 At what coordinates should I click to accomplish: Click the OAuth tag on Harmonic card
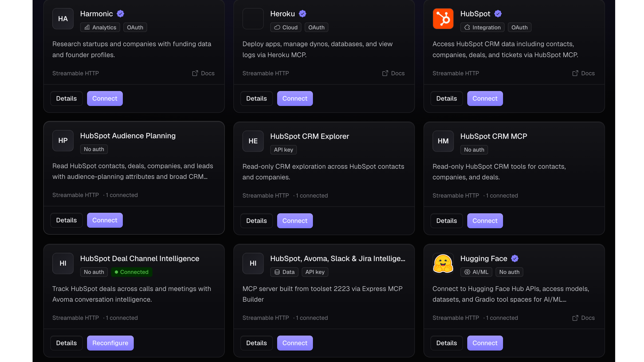135,27
